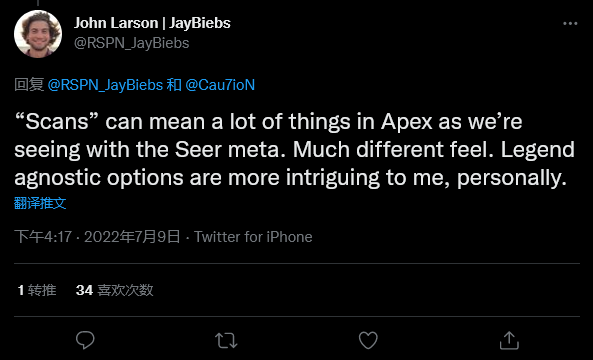Screen dimensions: 593x360
Task: Click the 2022年7月9日 date
Action: (x=132, y=237)
